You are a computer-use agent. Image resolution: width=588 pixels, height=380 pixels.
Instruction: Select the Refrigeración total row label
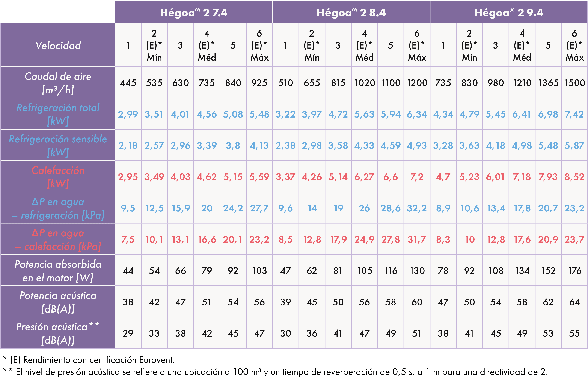point(58,114)
